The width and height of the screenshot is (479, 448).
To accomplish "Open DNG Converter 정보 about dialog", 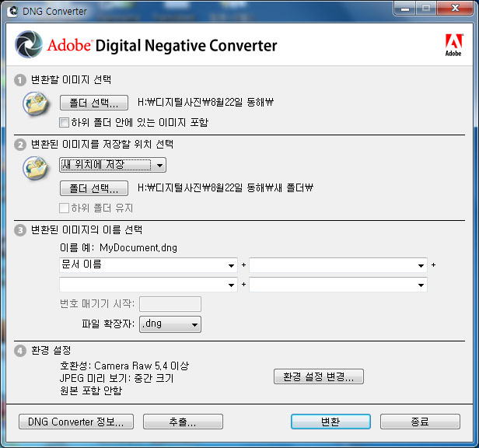I will 76,422.
